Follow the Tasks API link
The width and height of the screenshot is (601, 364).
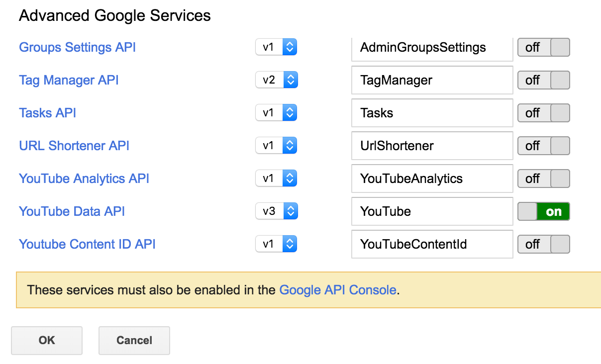47,113
